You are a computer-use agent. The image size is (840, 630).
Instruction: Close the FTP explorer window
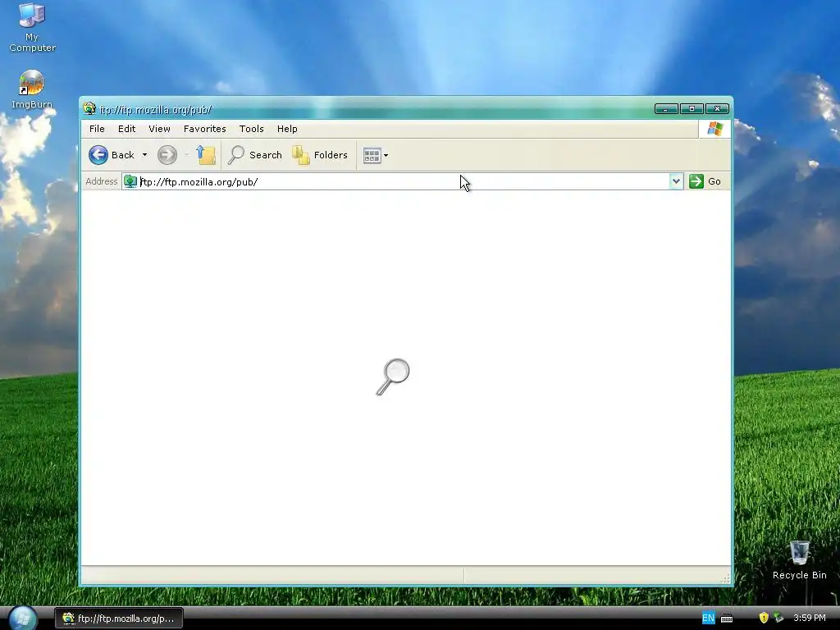(x=717, y=109)
